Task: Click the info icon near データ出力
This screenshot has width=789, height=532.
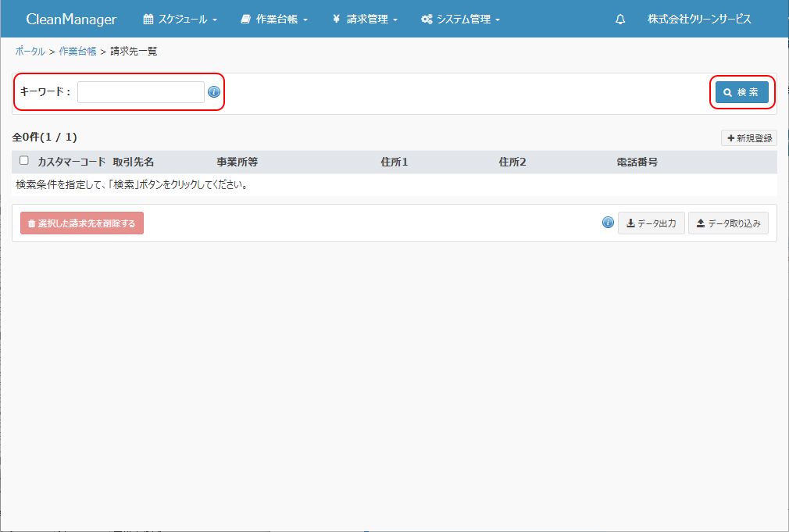Action: click(608, 223)
